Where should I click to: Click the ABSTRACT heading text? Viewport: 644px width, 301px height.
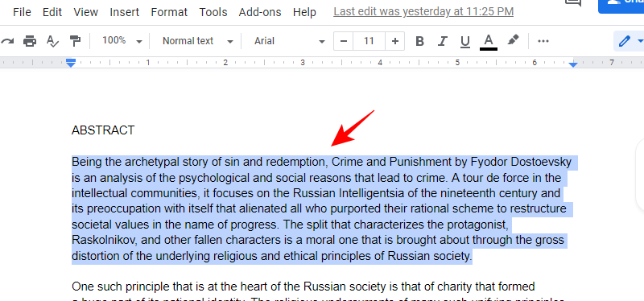[x=103, y=130]
